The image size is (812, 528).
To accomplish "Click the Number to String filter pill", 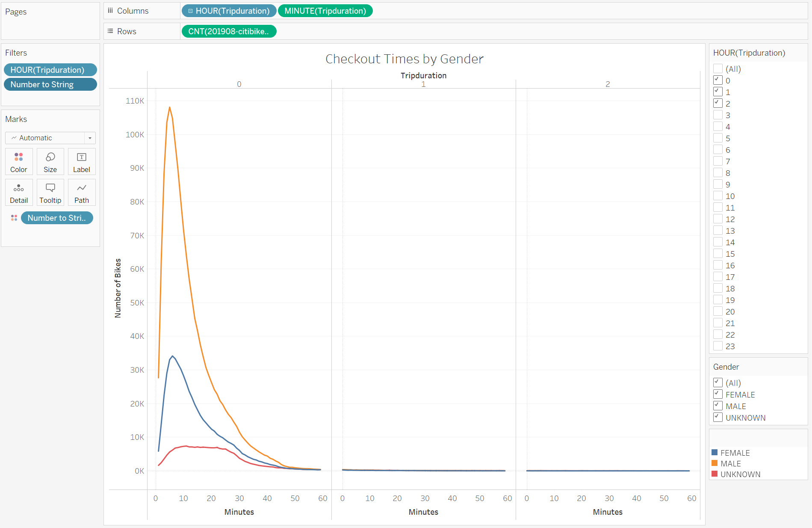I will coord(50,84).
